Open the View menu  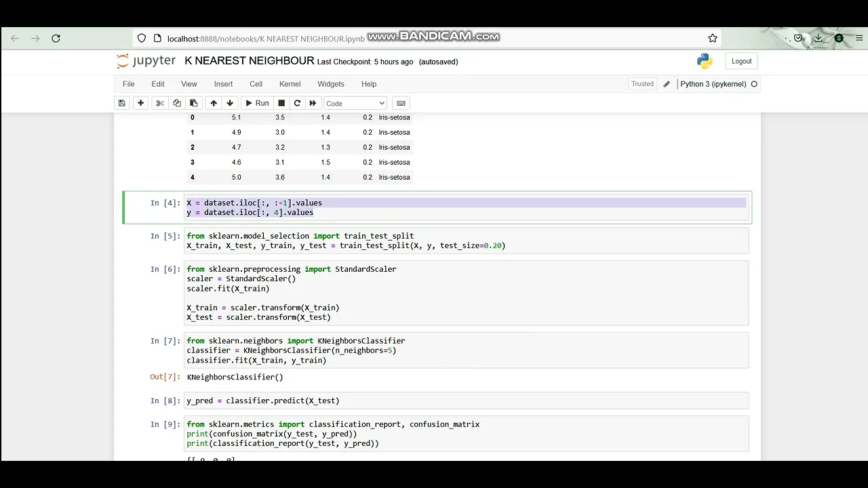(x=189, y=84)
